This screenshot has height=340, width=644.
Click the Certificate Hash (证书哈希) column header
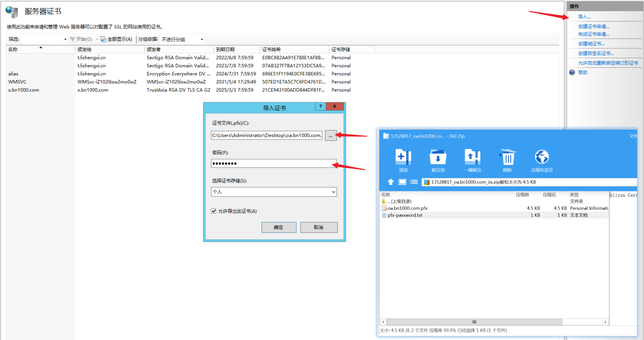(294, 50)
